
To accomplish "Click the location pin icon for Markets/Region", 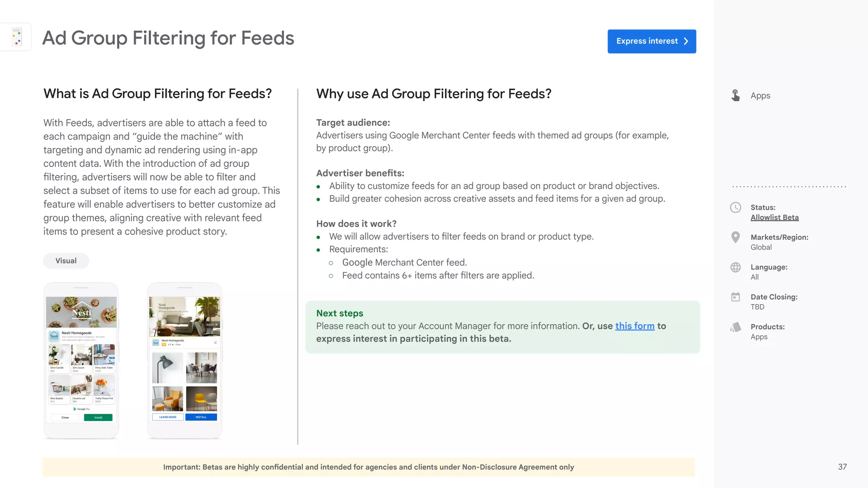I will [736, 237].
